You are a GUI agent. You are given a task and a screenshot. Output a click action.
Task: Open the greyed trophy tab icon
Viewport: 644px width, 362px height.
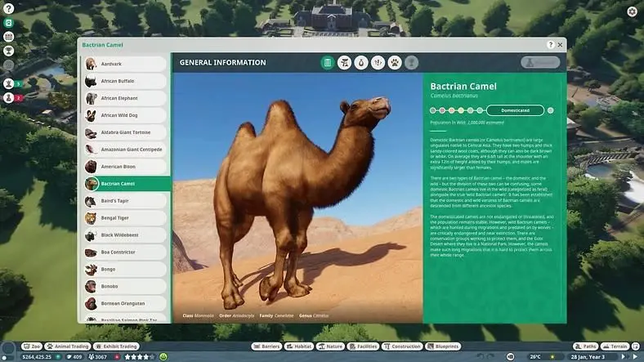(411, 63)
